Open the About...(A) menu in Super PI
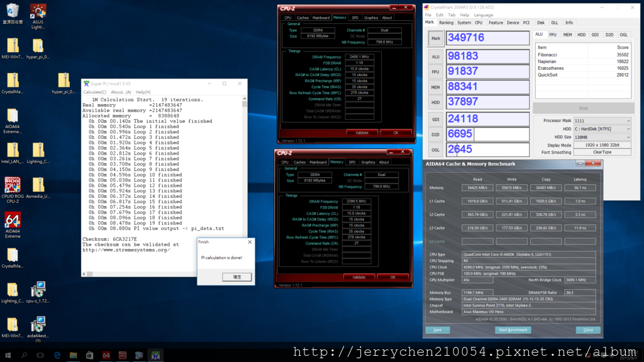The height and width of the screenshot is (362, 644). 121,92
